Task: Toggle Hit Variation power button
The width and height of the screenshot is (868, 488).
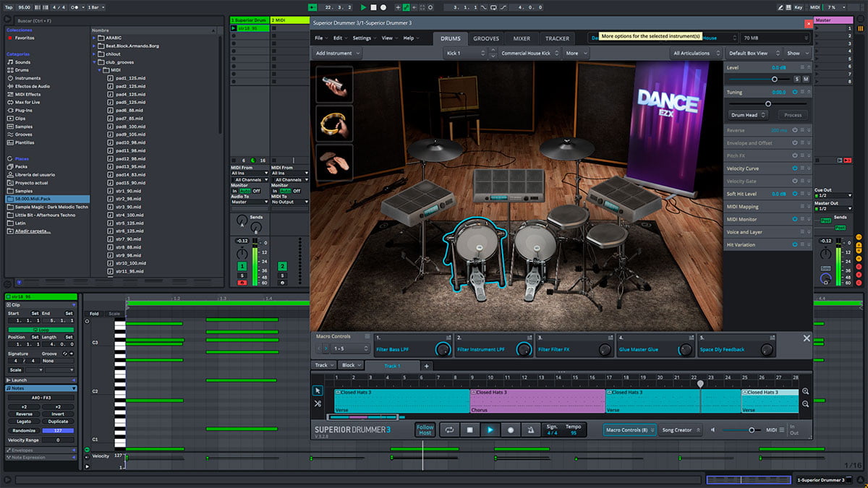Action: [x=794, y=245]
